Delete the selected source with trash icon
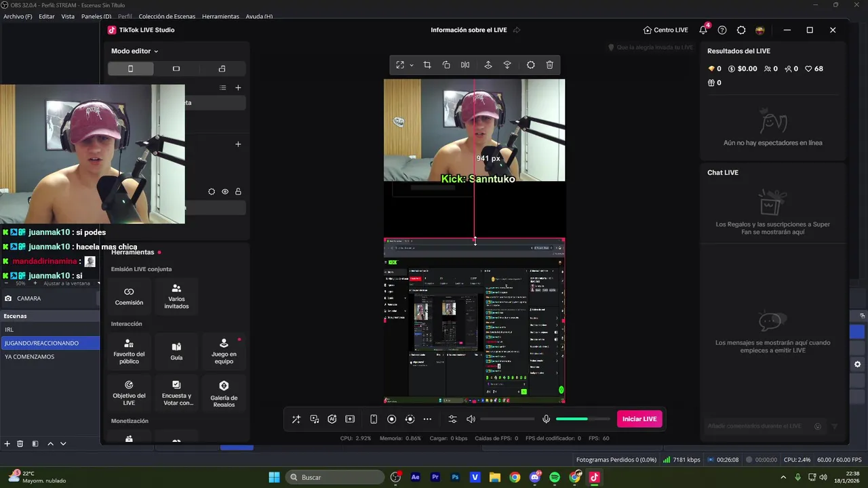Screen dimensions: 868x488 click(550, 65)
